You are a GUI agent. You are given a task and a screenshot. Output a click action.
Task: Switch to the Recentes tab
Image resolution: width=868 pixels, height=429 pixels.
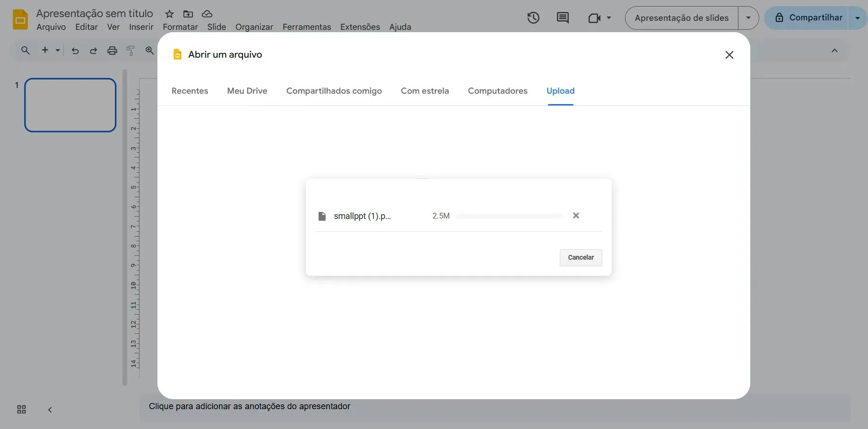pyautogui.click(x=190, y=91)
